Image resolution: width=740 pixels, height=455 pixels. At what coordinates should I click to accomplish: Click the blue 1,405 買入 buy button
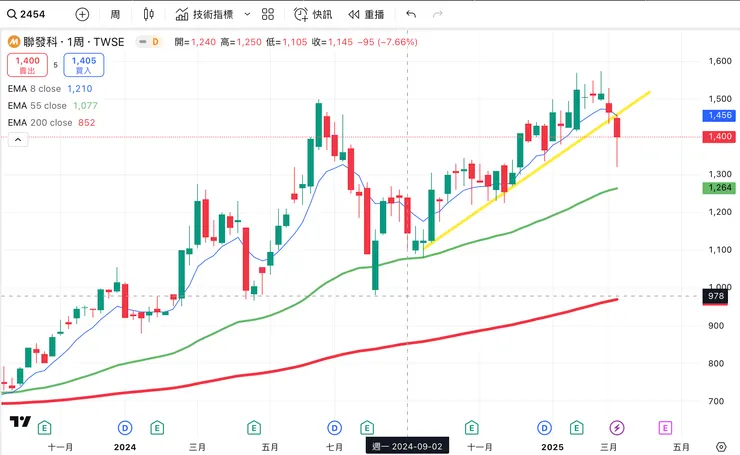pyautogui.click(x=84, y=65)
